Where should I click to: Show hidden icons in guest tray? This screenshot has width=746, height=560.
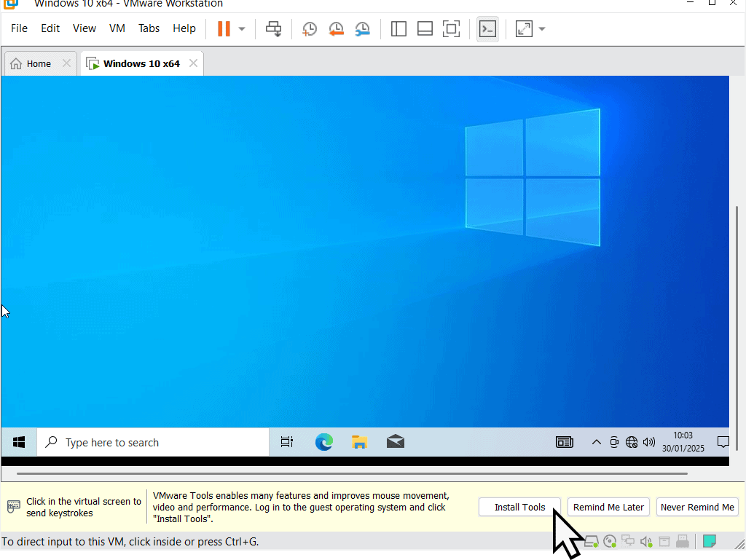coord(596,442)
